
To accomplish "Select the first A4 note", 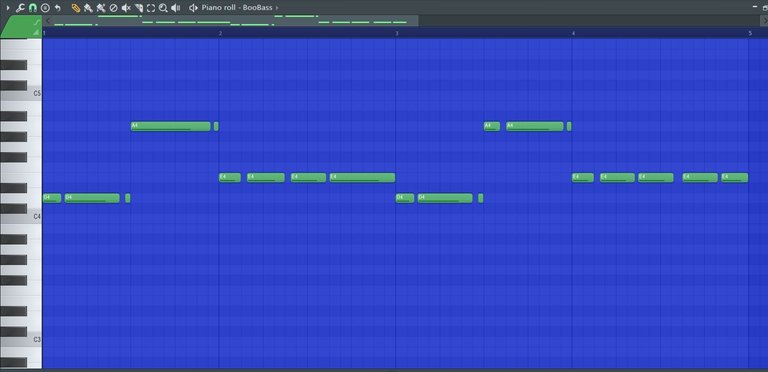I will [171, 126].
